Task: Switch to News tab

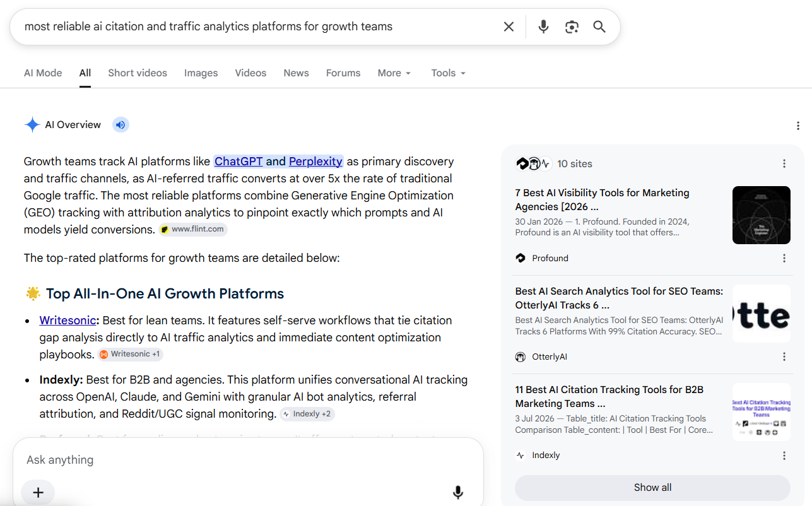Action: (x=296, y=73)
